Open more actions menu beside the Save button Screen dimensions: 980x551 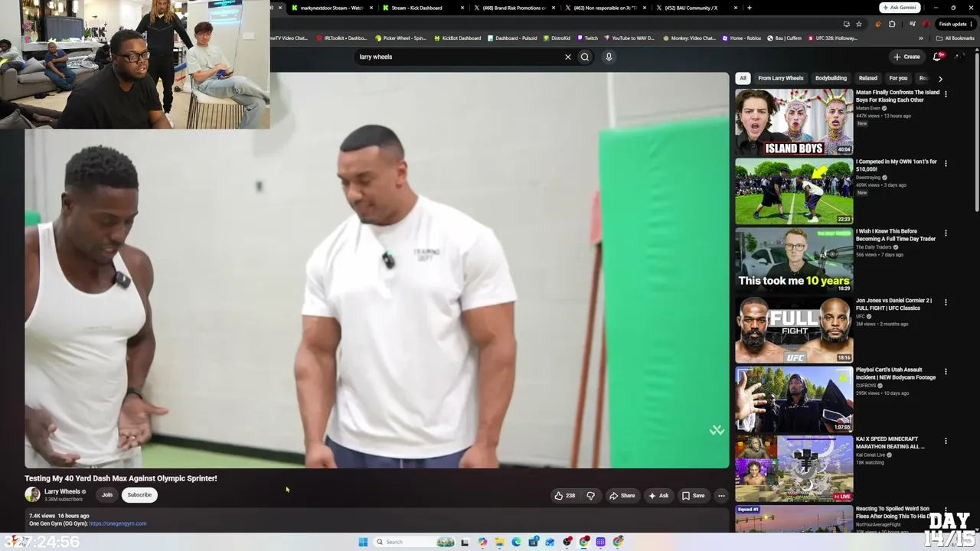[x=721, y=495]
